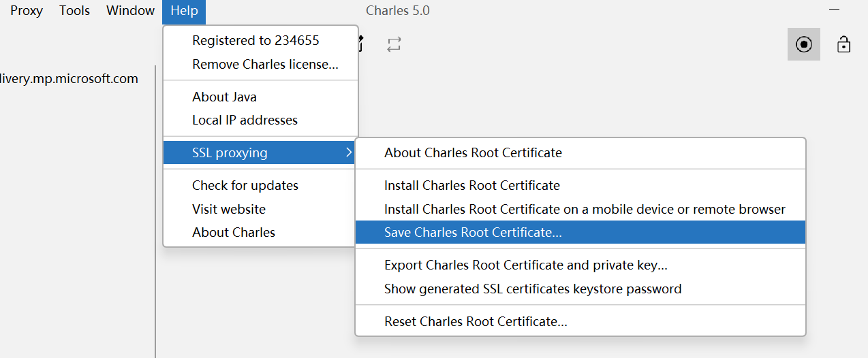
Task: Choose Check for updates
Action: click(261, 185)
